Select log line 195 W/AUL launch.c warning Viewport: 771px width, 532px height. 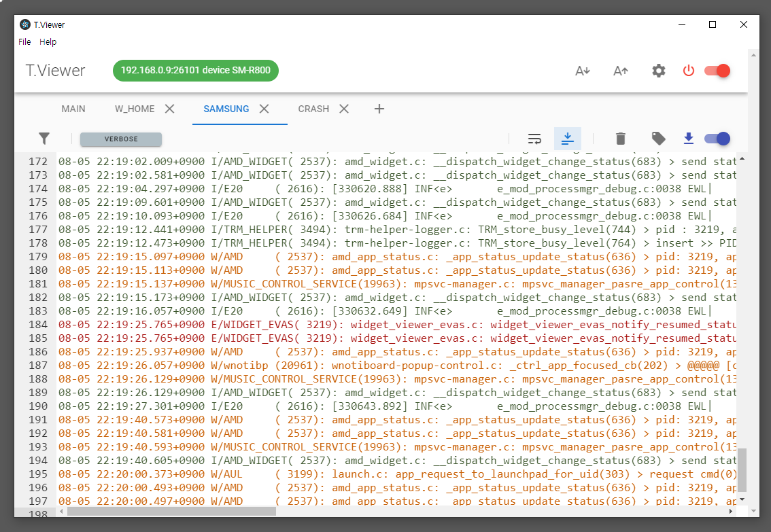tap(397, 474)
